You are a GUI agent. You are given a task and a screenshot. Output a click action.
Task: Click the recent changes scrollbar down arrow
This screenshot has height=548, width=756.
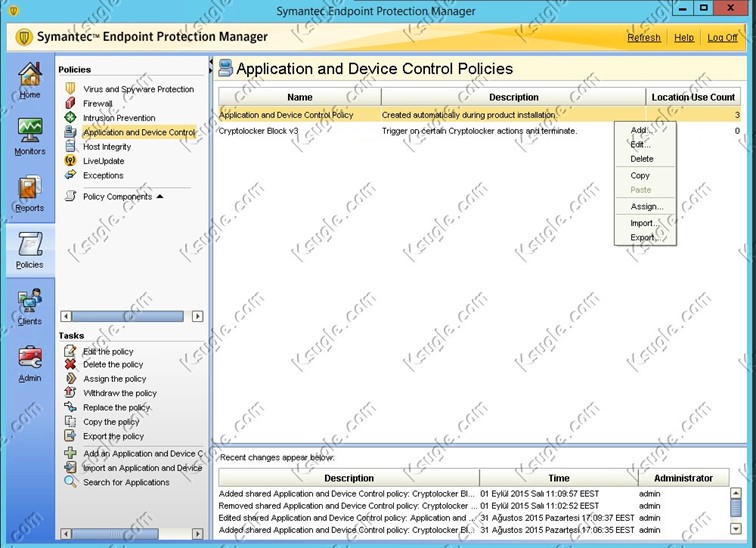click(736, 528)
